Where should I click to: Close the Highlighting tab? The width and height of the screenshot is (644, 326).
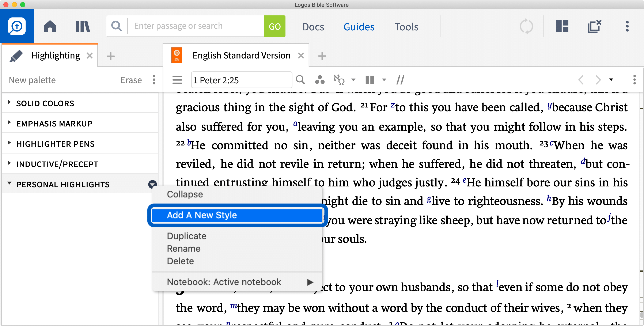coord(90,56)
